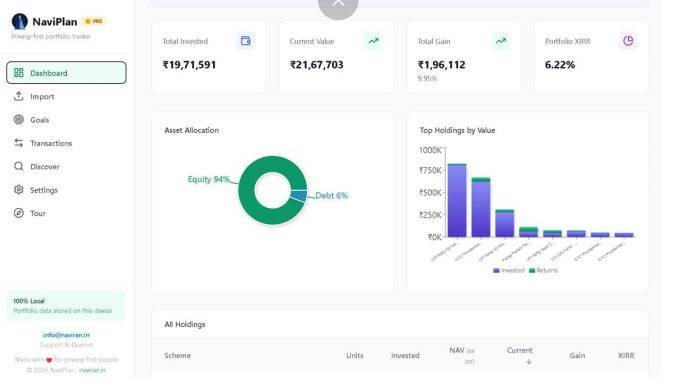Viewport: 680px width, 383px height.
Task: Click the sort arrow under Current column
Action: 529,361
